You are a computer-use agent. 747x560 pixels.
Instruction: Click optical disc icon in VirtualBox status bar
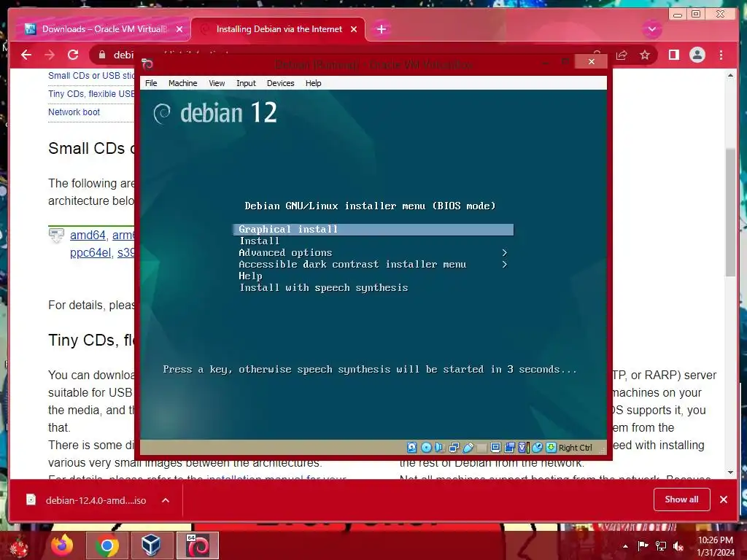[x=426, y=447]
